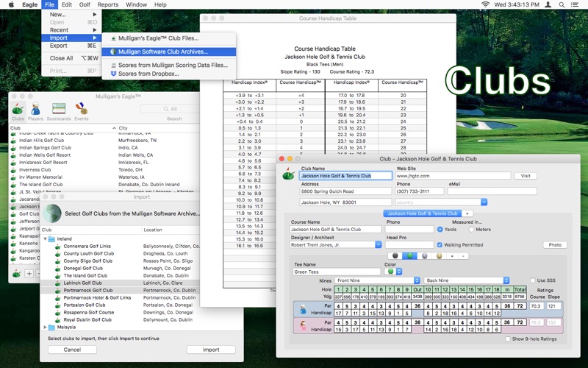Click the Wi-Fi icon in menu bar
The image size is (588, 368).
click(x=486, y=4)
